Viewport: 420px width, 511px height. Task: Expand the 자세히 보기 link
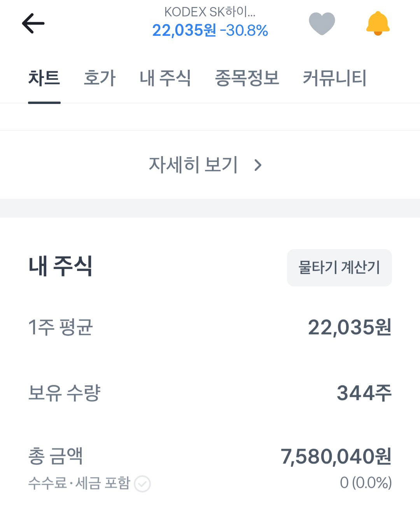193,165
